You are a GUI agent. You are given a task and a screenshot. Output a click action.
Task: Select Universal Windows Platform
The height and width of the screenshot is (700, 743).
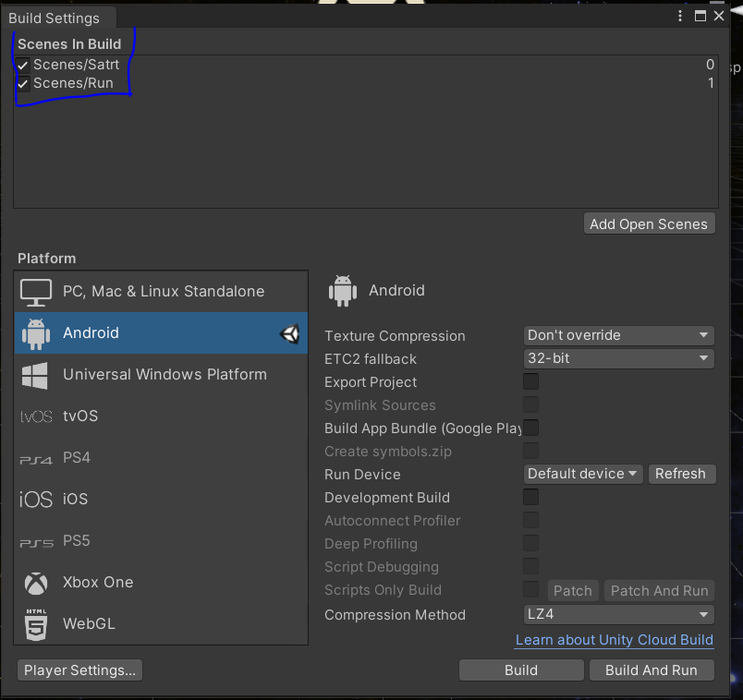pyautogui.click(x=161, y=375)
